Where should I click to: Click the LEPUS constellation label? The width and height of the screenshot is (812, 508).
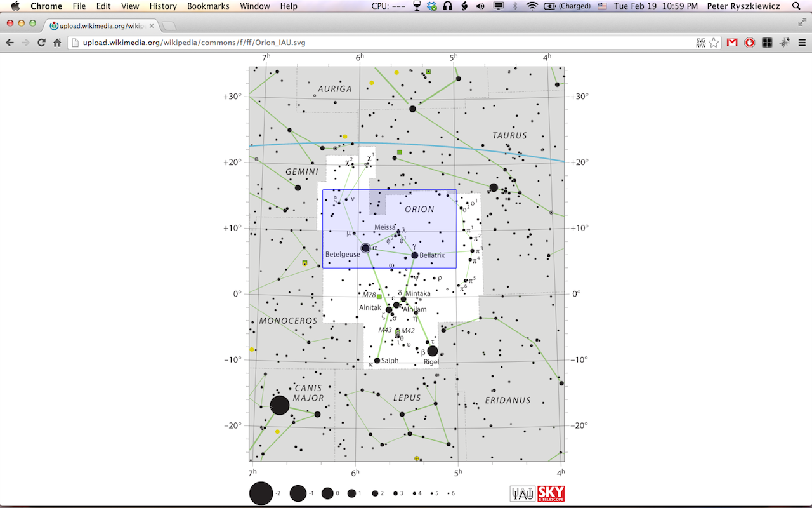coord(407,398)
